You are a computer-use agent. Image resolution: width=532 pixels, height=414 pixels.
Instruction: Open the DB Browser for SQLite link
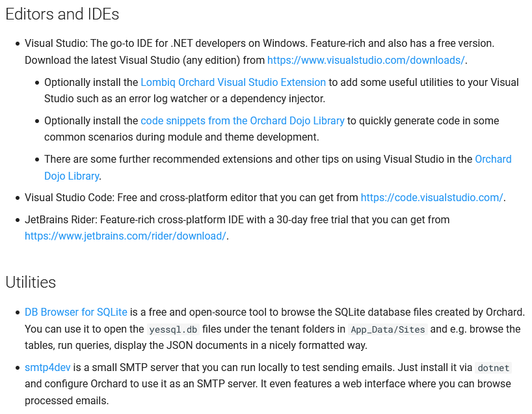coord(76,312)
